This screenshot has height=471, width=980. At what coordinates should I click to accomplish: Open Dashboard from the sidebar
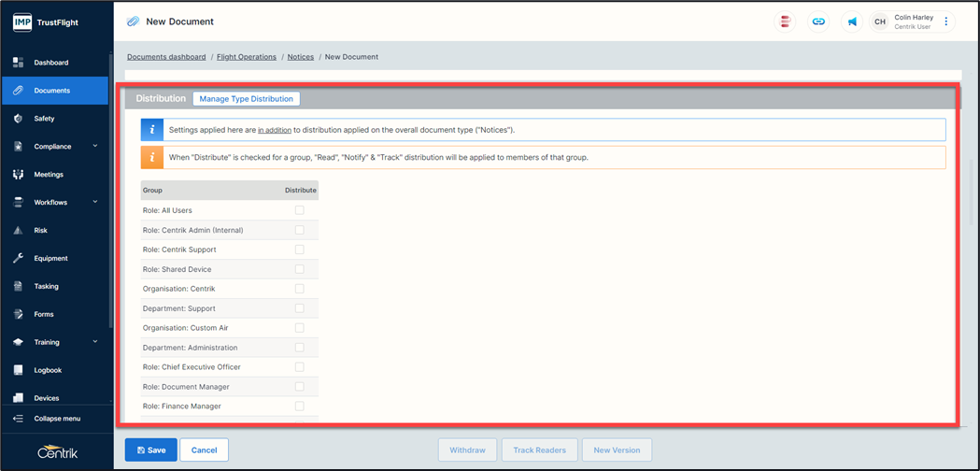tap(50, 63)
